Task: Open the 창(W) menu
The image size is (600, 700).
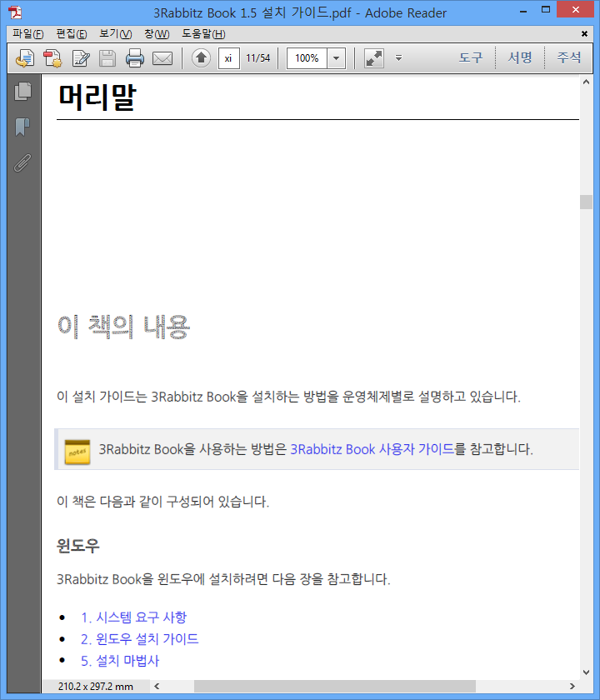Action: pos(157,34)
